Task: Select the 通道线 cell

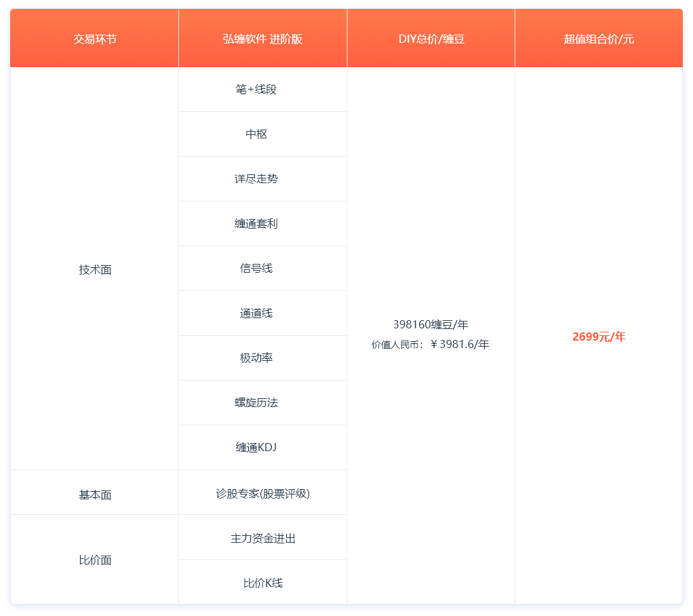Action: tap(262, 313)
